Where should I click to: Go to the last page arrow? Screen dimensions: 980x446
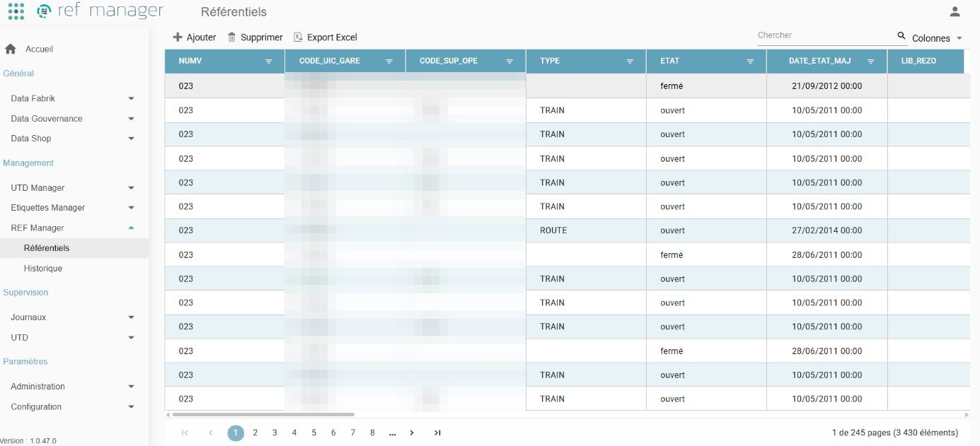click(437, 433)
